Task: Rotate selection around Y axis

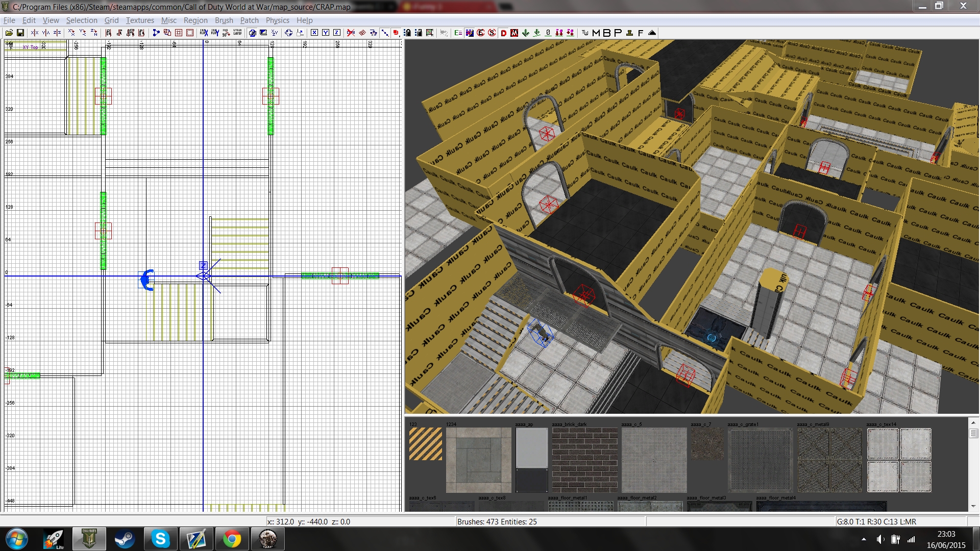Action: click(x=83, y=33)
